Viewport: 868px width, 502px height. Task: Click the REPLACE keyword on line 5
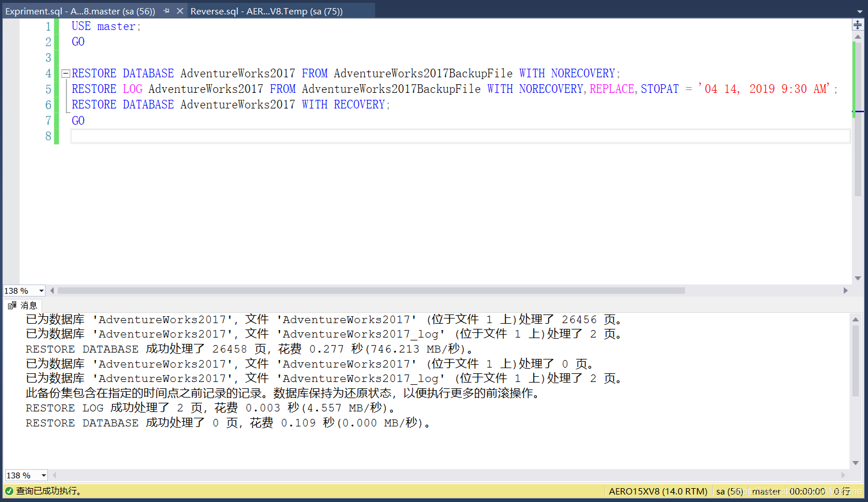coord(612,89)
